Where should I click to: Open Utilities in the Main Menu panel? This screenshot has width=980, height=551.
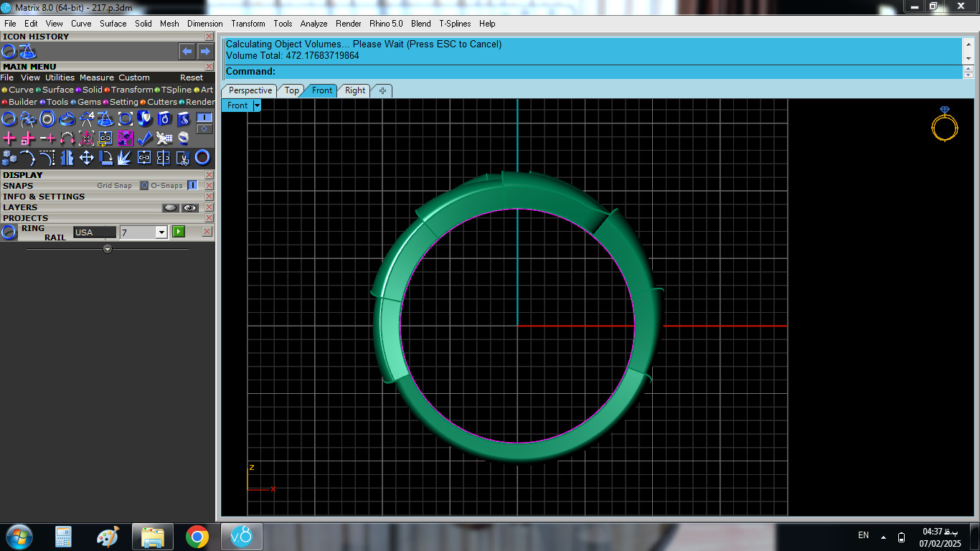coord(60,77)
